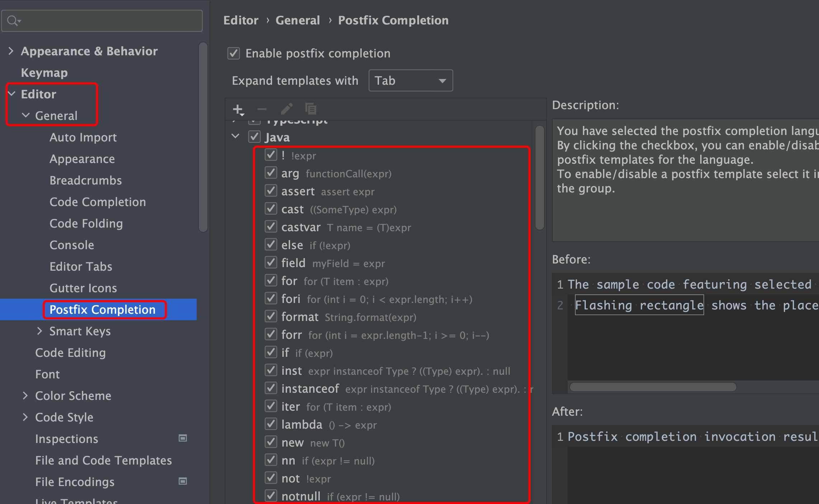Click the remove template minus icon
The width and height of the screenshot is (819, 504).
[x=262, y=109]
